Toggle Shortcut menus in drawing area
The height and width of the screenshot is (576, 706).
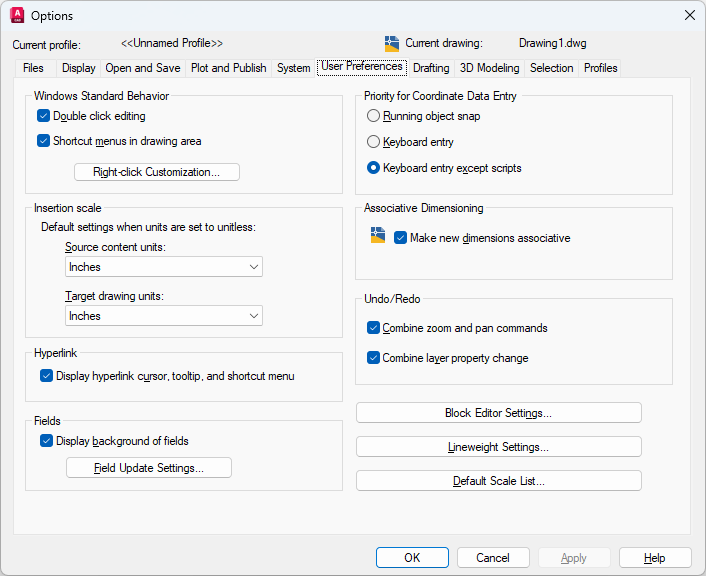44,141
